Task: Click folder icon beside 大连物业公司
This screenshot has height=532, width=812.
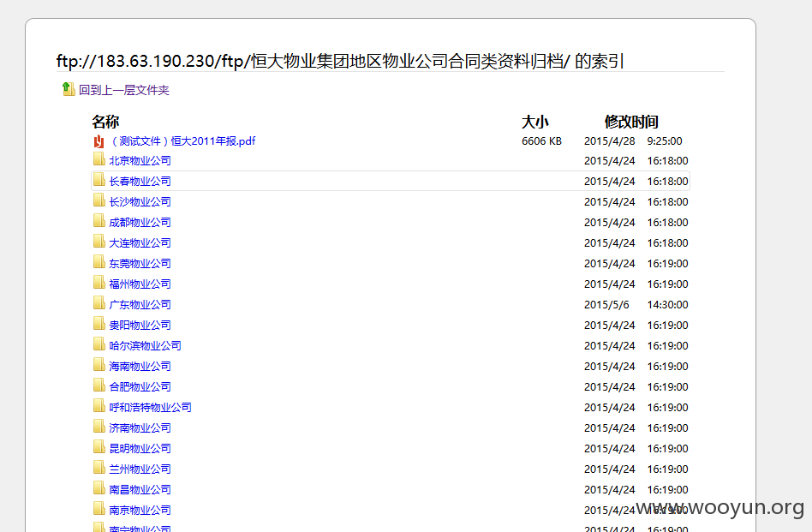Action: [99, 241]
